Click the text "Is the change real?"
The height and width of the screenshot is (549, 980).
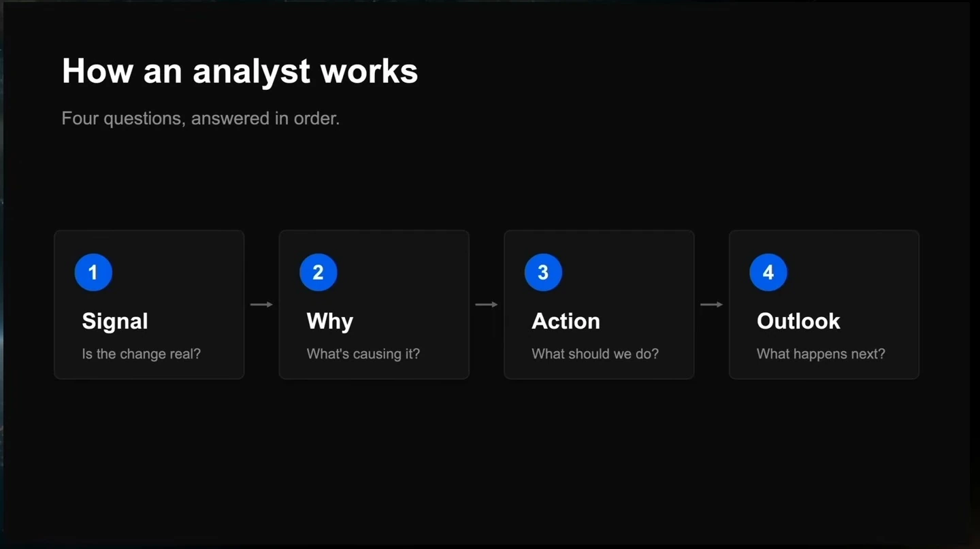coord(142,354)
